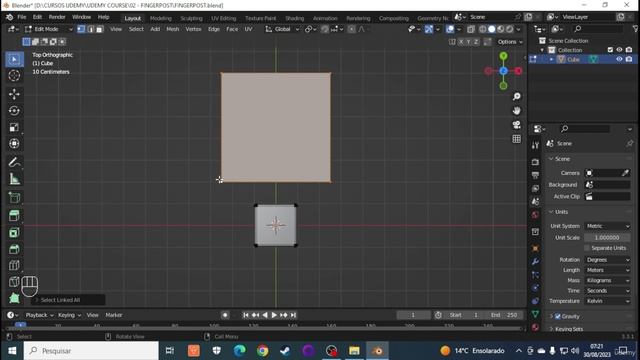The height and width of the screenshot is (360, 640).
Task: Switch perspective/orthographic grid icon
Action: (x=517, y=139)
